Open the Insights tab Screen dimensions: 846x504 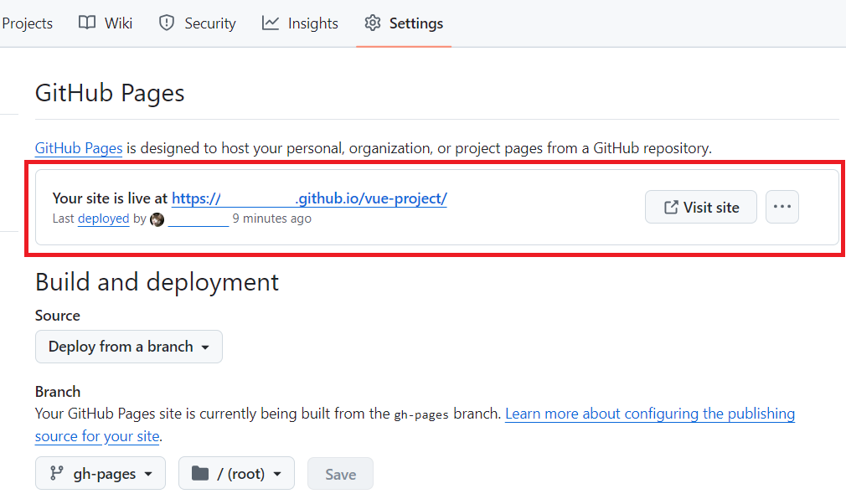(x=300, y=23)
